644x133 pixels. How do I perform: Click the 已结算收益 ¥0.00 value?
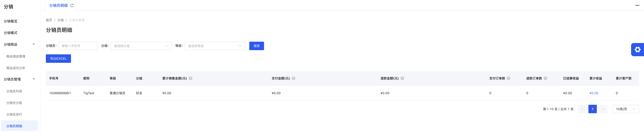click(x=567, y=93)
